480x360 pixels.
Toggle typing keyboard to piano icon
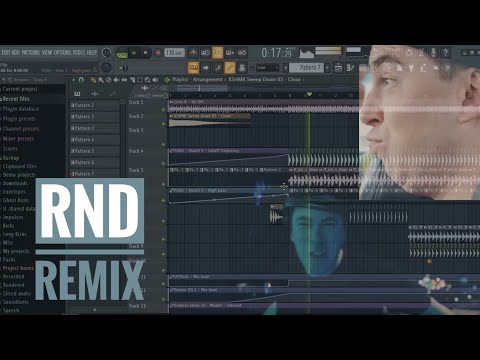click(193, 68)
